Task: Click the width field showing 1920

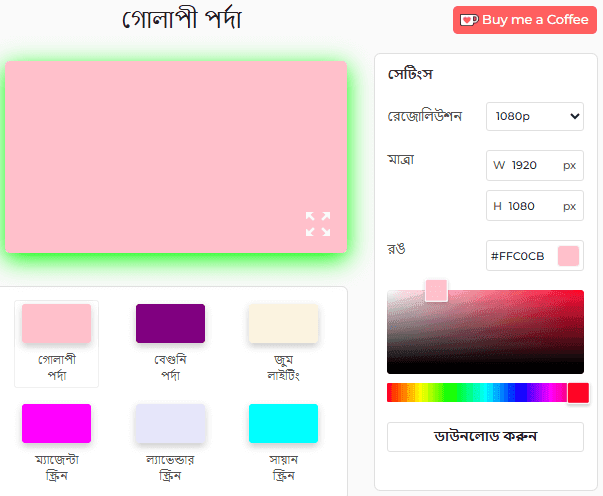Action: 535,165
